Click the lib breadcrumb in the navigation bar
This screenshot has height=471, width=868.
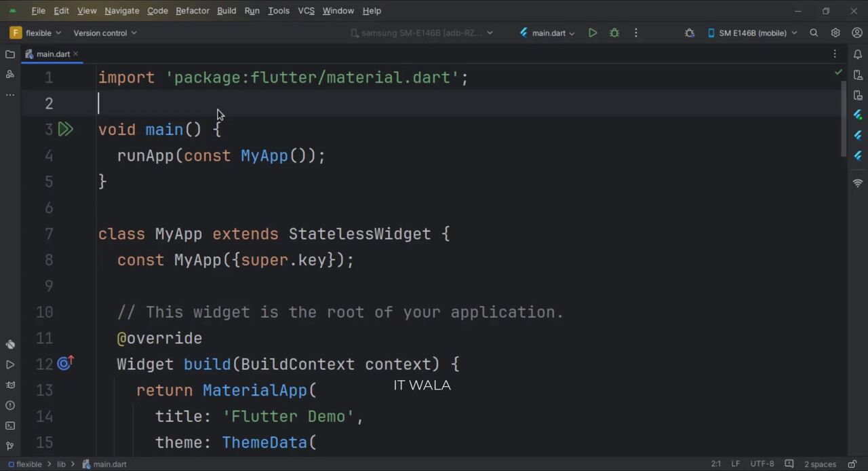61,464
